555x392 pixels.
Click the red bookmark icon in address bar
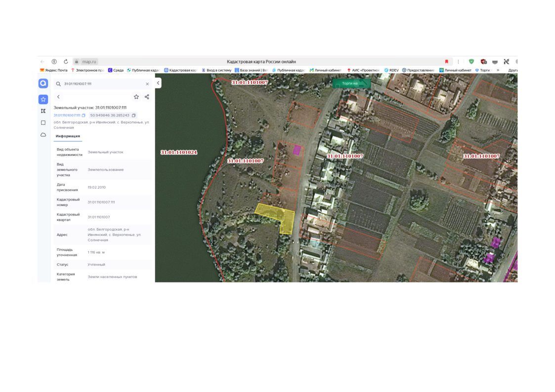coord(447,62)
